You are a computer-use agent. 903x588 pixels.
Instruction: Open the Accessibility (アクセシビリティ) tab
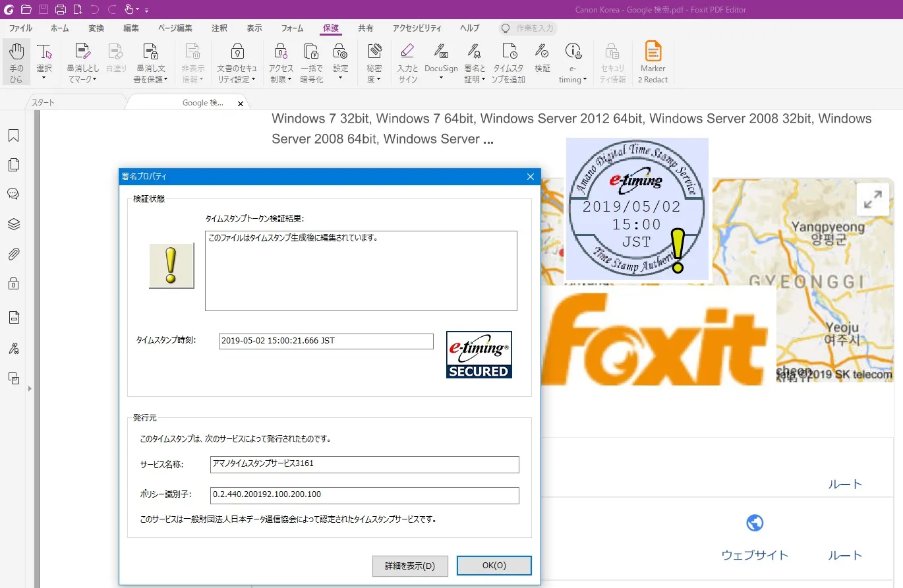pos(417,28)
